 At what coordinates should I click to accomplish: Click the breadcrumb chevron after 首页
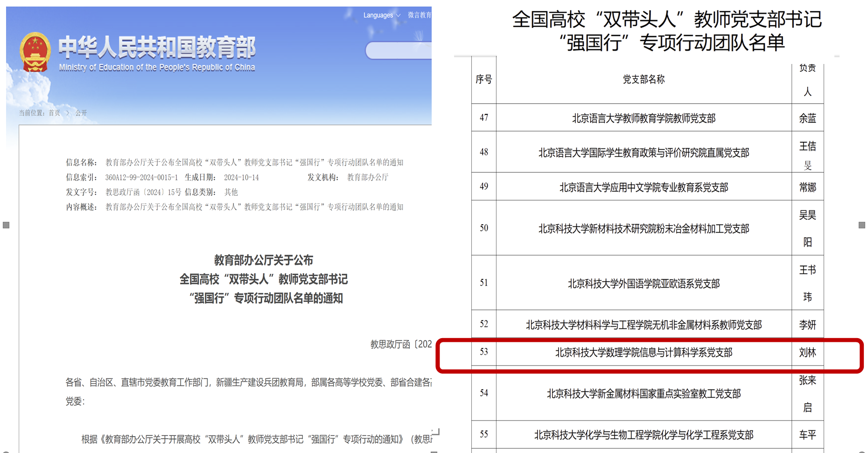(x=68, y=113)
